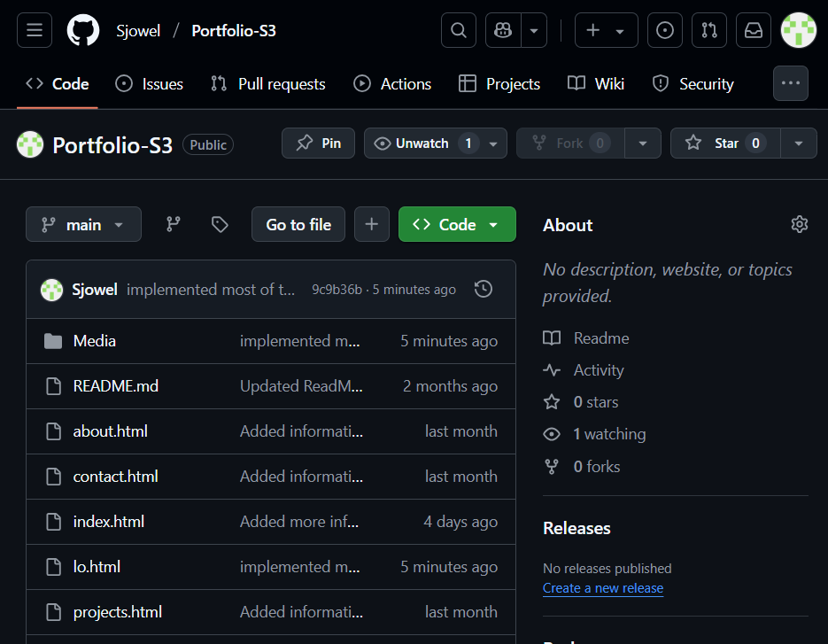Image resolution: width=828 pixels, height=644 pixels.
Task: View tags using the tag icon
Action: (220, 225)
